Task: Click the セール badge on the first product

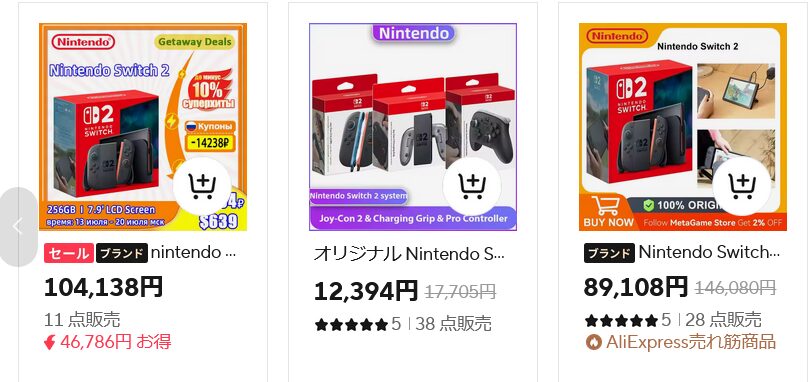Action: click(x=69, y=253)
